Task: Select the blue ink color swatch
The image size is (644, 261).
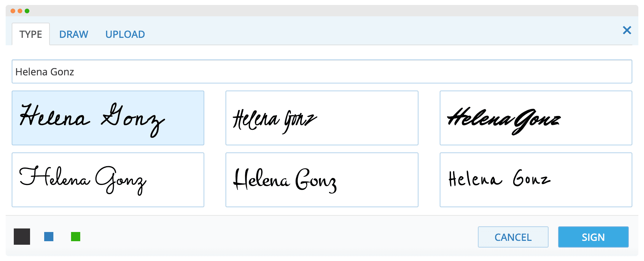Action: pos(49,237)
